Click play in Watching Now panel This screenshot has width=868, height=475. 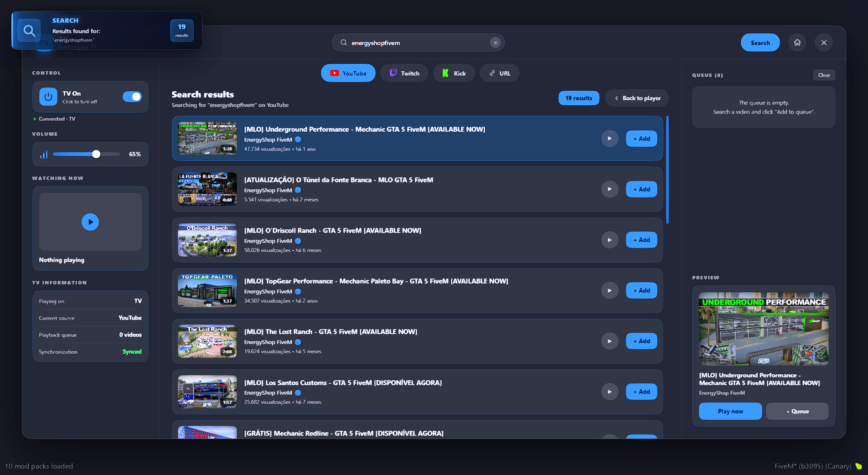(90, 222)
